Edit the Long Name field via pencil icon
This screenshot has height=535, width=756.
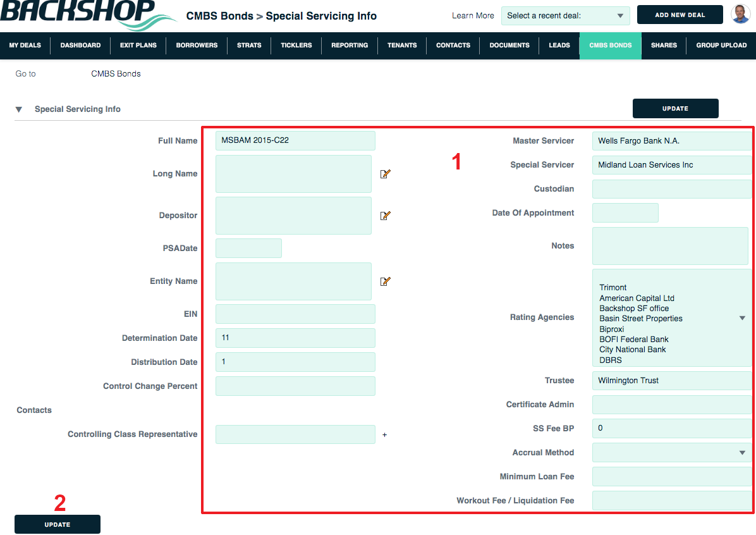(385, 174)
